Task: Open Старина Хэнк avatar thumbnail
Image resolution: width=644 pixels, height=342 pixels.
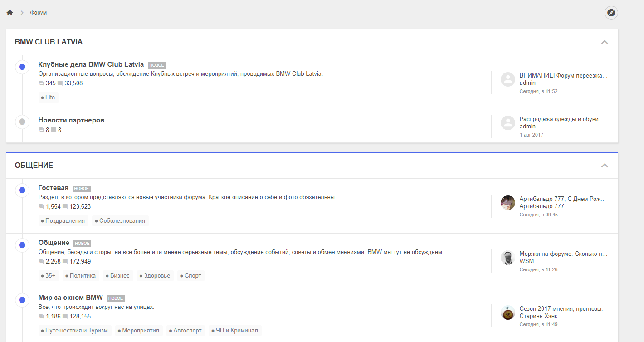Action: point(507,313)
